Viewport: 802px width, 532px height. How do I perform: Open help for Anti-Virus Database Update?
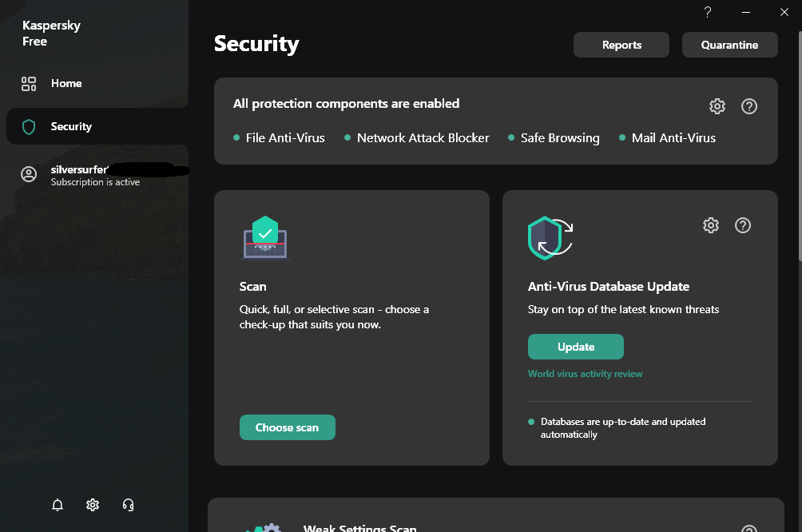(743, 225)
